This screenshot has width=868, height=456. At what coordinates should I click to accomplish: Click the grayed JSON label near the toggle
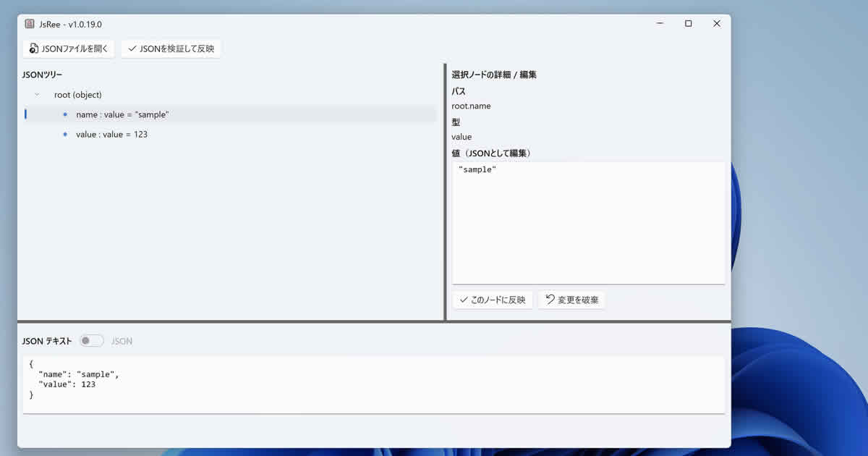[x=121, y=340]
